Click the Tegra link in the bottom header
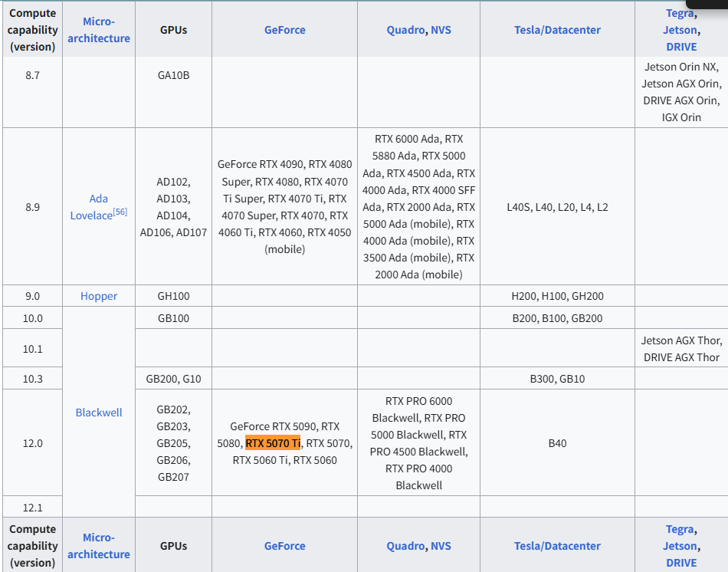This screenshot has height=572, width=728. 679,529
